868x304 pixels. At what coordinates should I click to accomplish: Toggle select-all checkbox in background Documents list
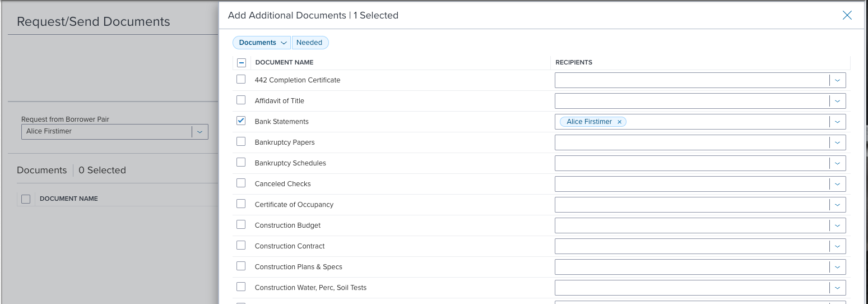(26, 199)
